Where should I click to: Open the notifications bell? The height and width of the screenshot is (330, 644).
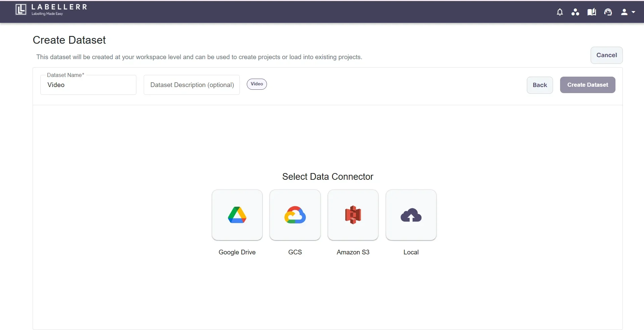pyautogui.click(x=560, y=12)
